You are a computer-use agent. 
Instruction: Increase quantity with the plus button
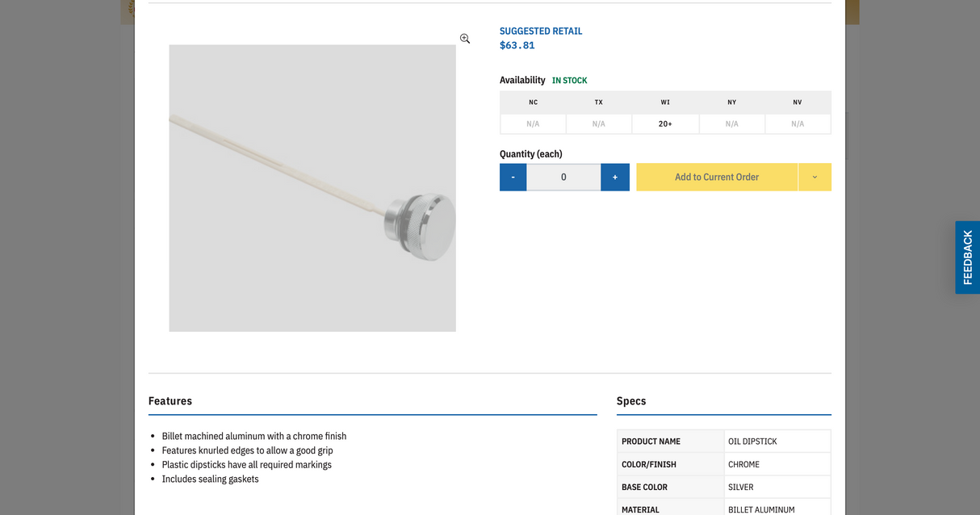[x=615, y=177]
